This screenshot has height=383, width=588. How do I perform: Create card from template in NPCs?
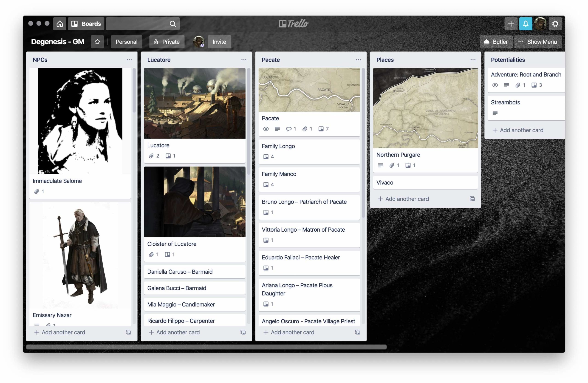[x=128, y=332]
